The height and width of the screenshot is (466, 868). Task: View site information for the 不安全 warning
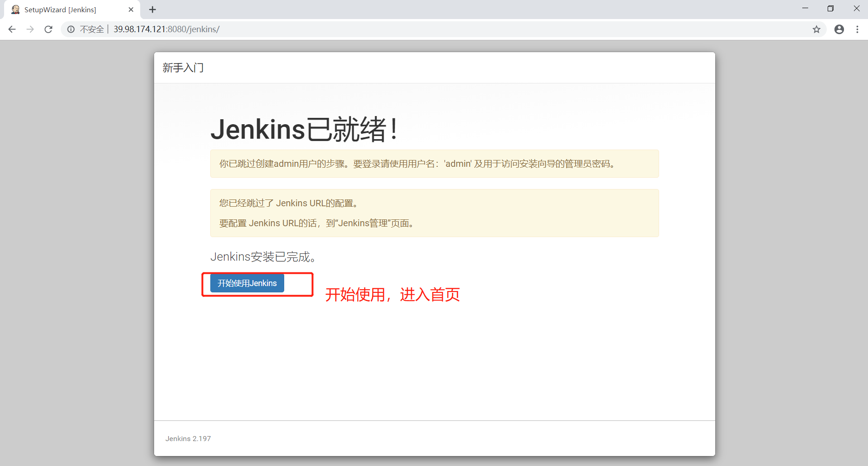pos(71,29)
